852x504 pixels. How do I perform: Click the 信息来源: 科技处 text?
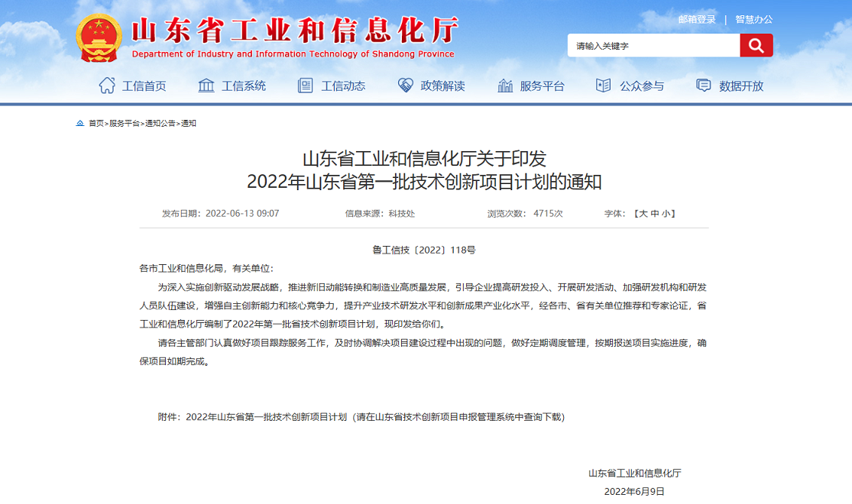(380, 214)
